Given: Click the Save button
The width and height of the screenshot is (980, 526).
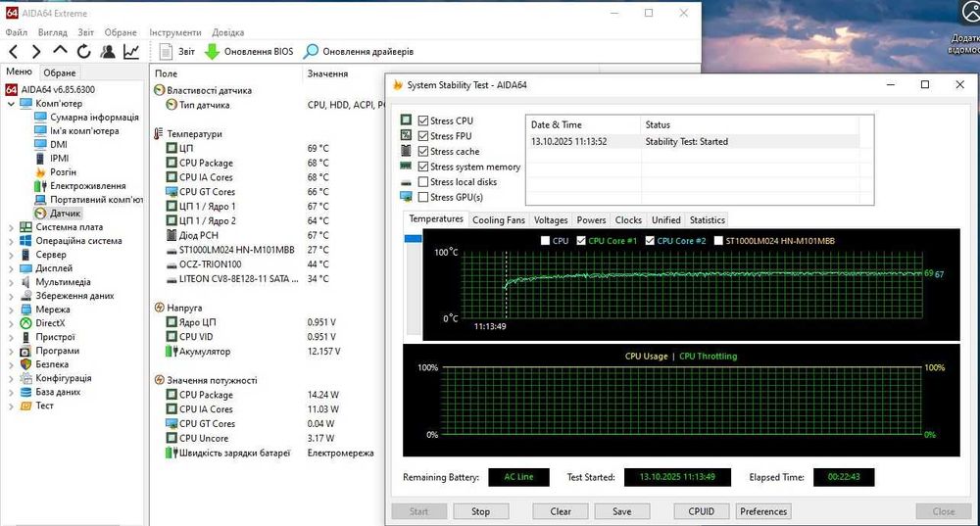Looking at the screenshot, I should coord(622,511).
